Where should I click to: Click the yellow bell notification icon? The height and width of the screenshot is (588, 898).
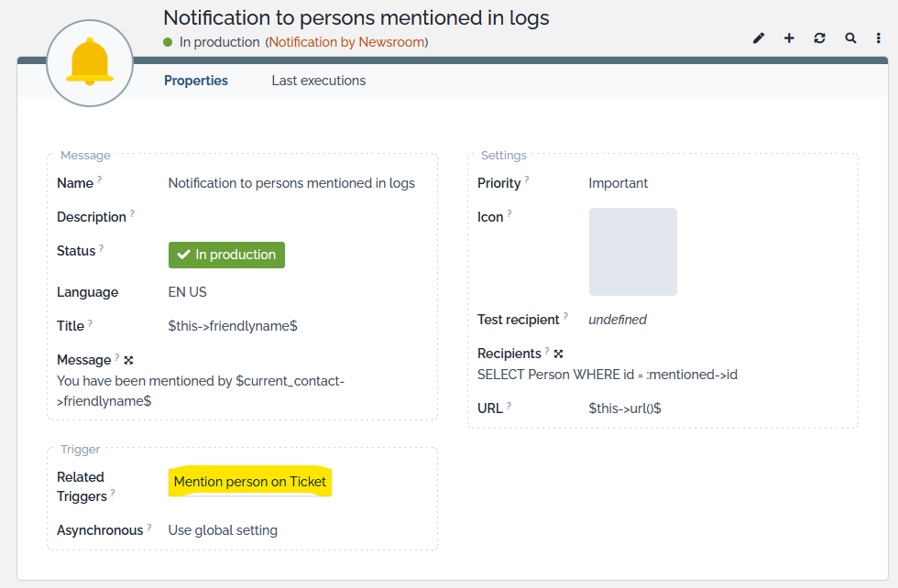tap(90, 63)
